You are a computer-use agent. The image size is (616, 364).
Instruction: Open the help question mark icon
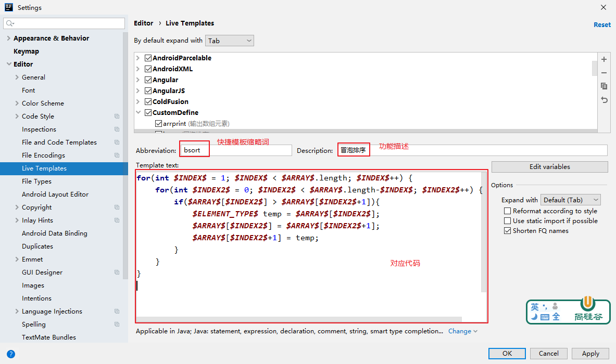coord(10,354)
